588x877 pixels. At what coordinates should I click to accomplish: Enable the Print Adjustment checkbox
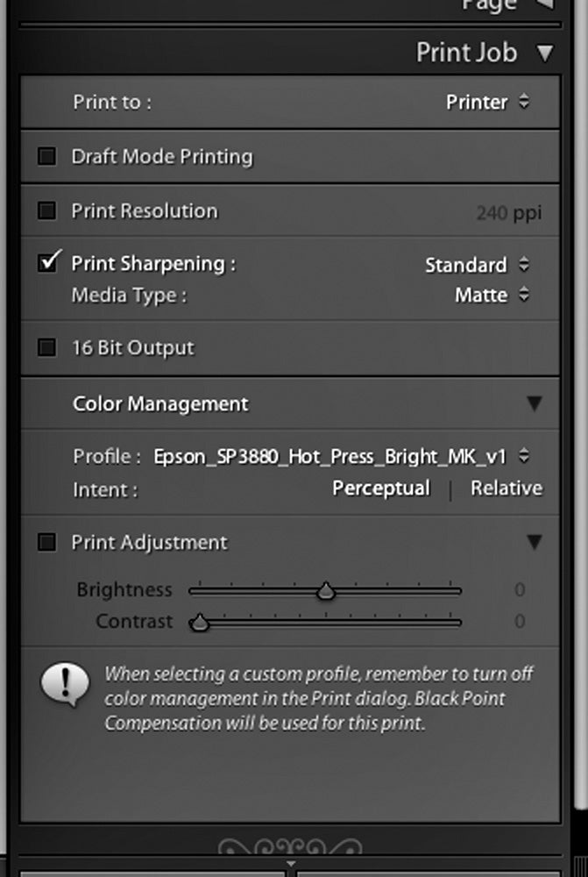[47, 542]
